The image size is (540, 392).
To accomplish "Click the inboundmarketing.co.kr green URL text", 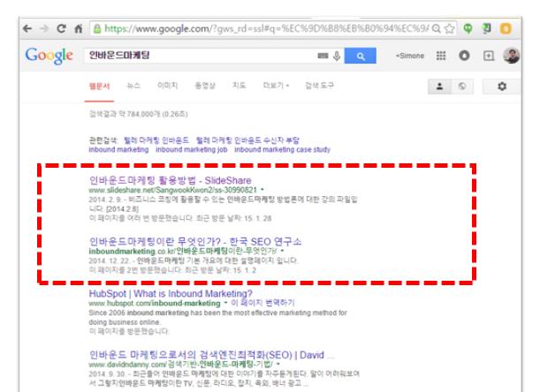I will point(183,252).
